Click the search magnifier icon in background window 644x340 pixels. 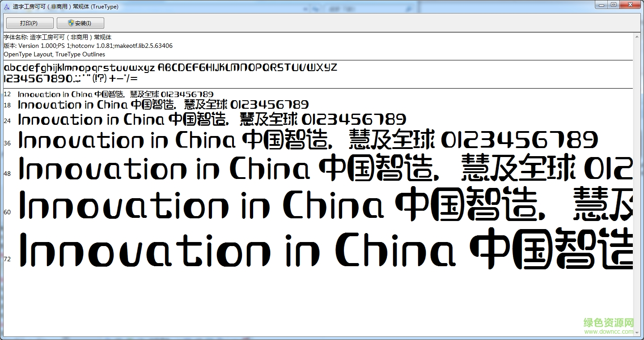click(x=409, y=8)
